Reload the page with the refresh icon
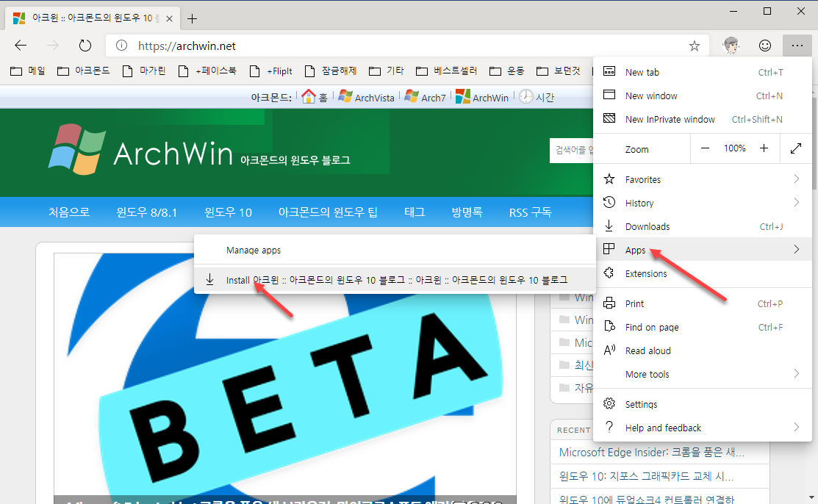Image resolution: width=818 pixels, height=504 pixels. [85, 46]
